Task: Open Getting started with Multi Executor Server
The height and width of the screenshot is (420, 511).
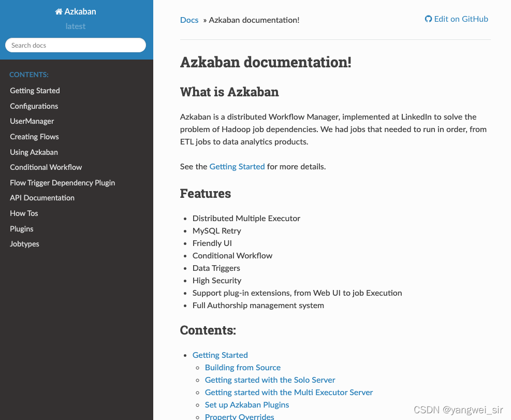Action: click(289, 392)
